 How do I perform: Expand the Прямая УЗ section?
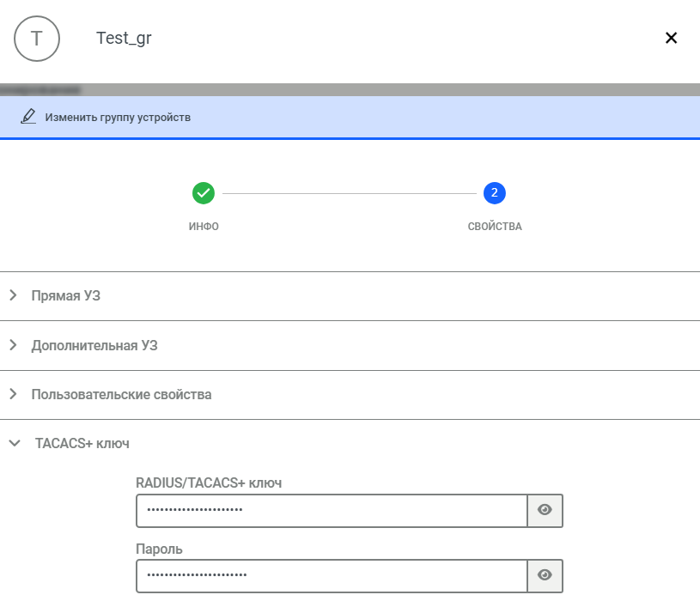(x=350, y=295)
